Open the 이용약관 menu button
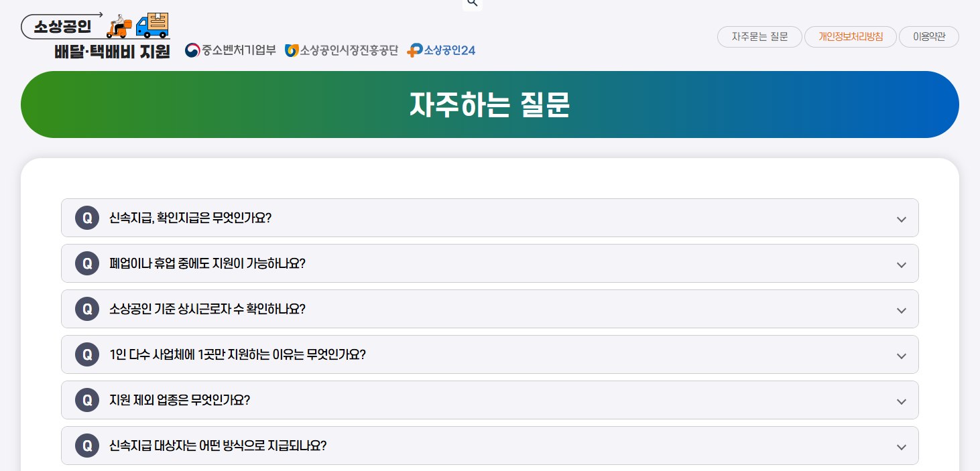The width and height of the screenshot is (980, 471). tap(929, 37)
